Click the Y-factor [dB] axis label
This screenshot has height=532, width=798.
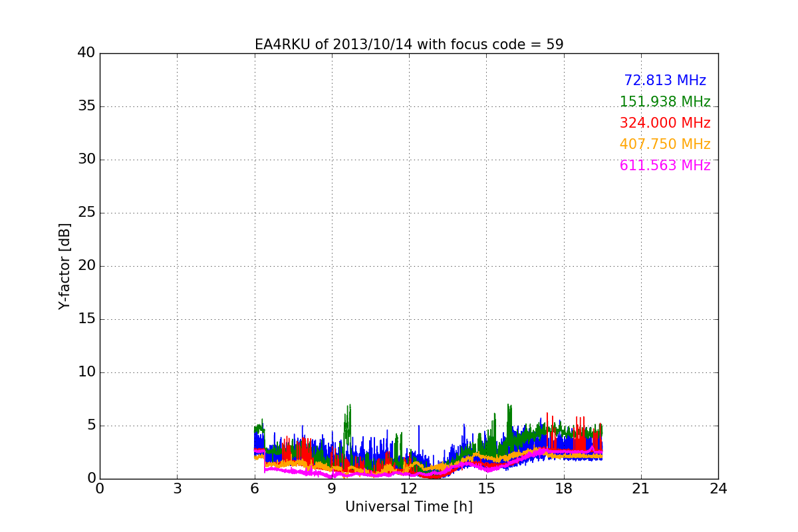coord(65,266)
